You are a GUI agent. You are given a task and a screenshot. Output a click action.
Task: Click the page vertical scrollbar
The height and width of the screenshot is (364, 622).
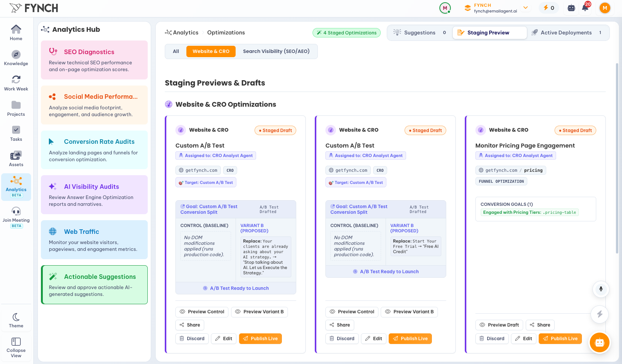(x=617, y=159)
